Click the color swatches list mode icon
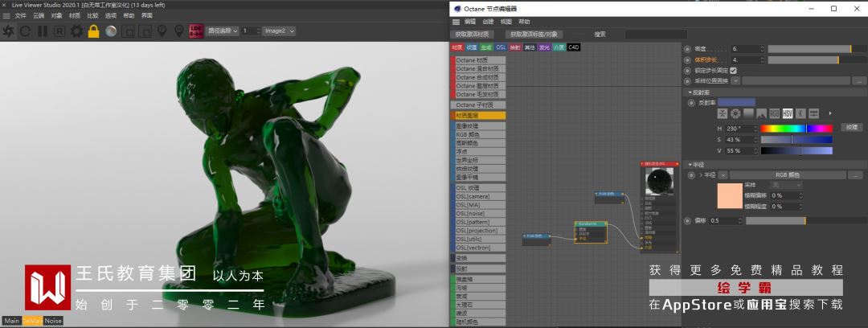The width and height of the screenshot is (868, 328). (x=813, y=113)
